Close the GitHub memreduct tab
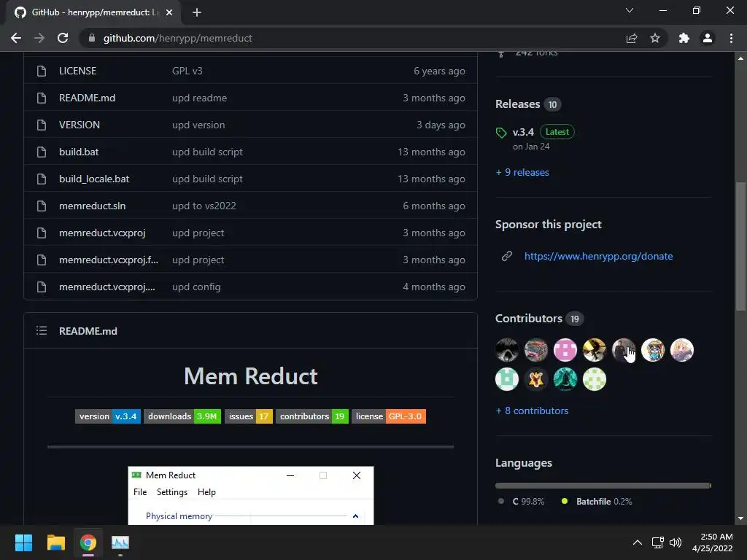The height and width of the screenshot is (560, 747). [x=169, y=12]
